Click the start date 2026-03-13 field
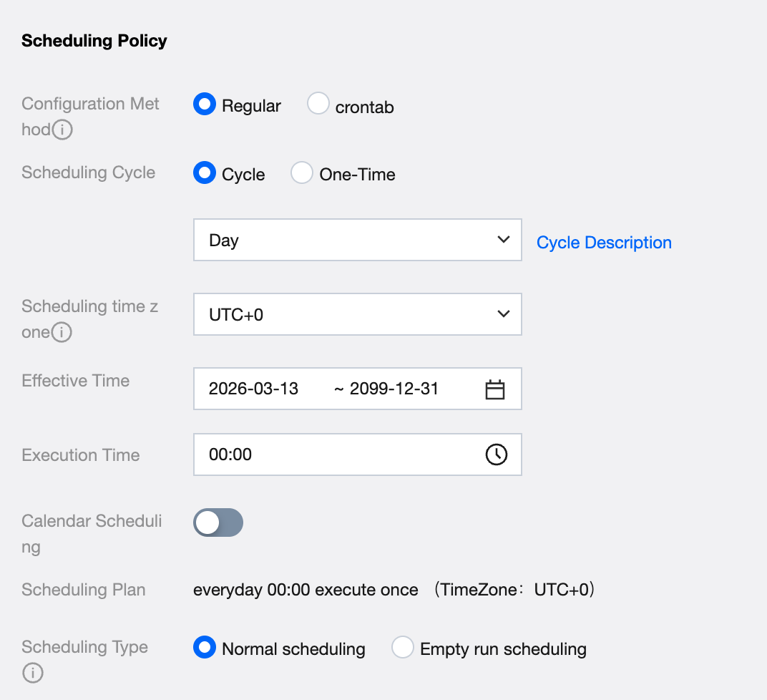Viewport: 767px width, 700px height. pos(253,389)
